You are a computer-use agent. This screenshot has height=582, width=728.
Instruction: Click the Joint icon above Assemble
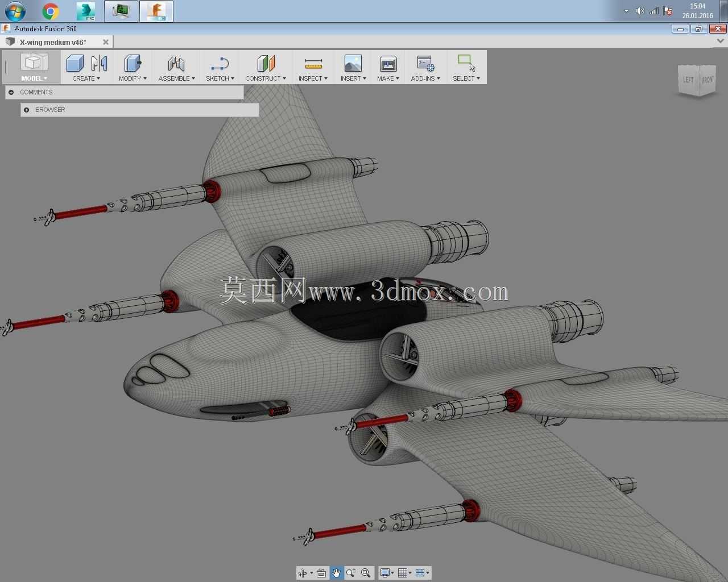pyautogui.click(x=176, y=63)
